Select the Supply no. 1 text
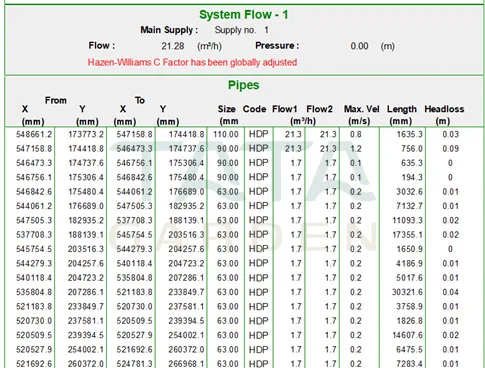The image size is (485, 368). click(242, 30)
